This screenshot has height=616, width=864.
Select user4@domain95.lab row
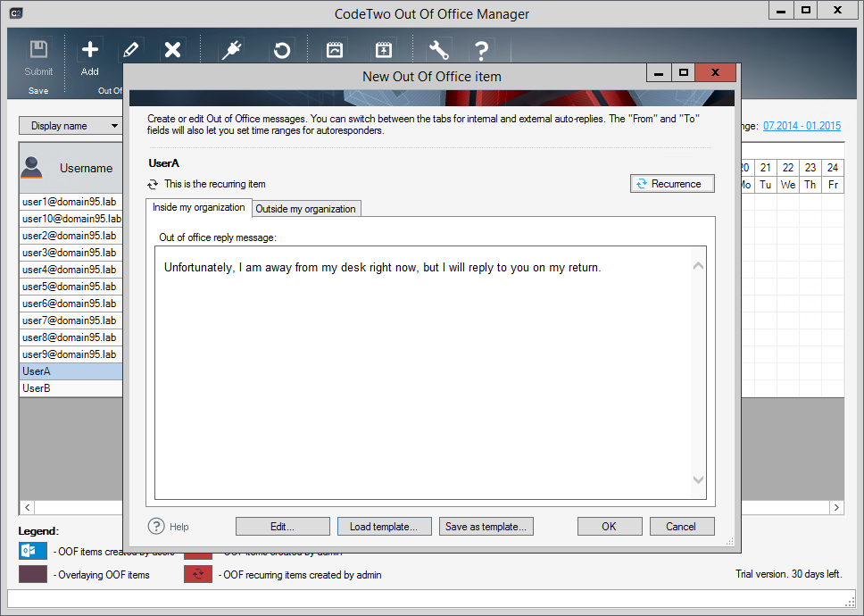[x=71, y=270]
